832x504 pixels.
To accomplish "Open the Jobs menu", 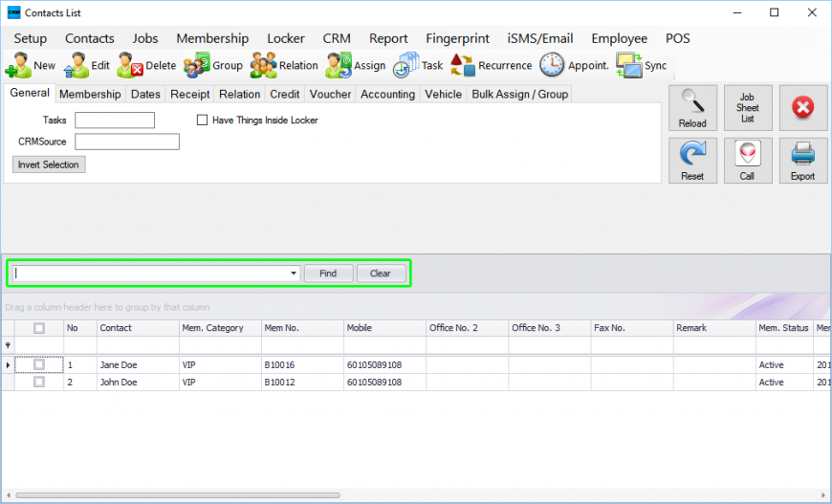I will click(x=145, y=38).
